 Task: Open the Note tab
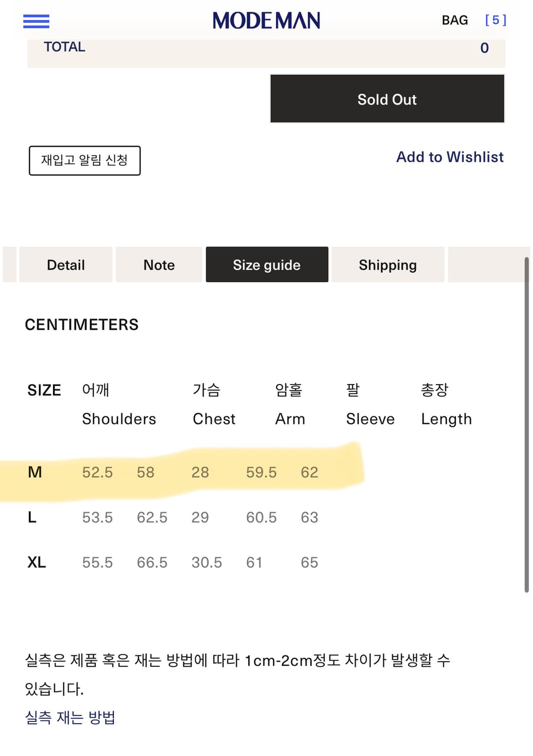tap(158, 265)
